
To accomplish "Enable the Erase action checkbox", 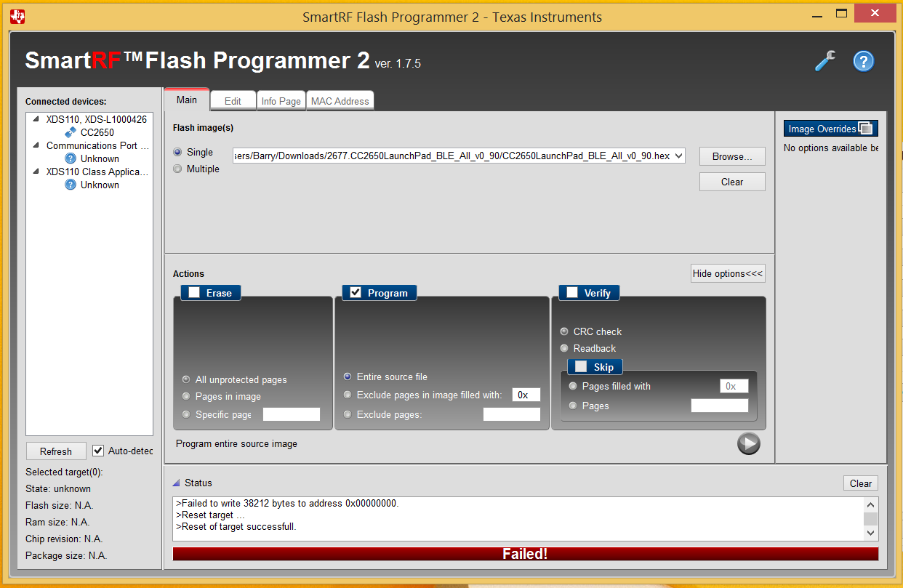I will (194, 293).
